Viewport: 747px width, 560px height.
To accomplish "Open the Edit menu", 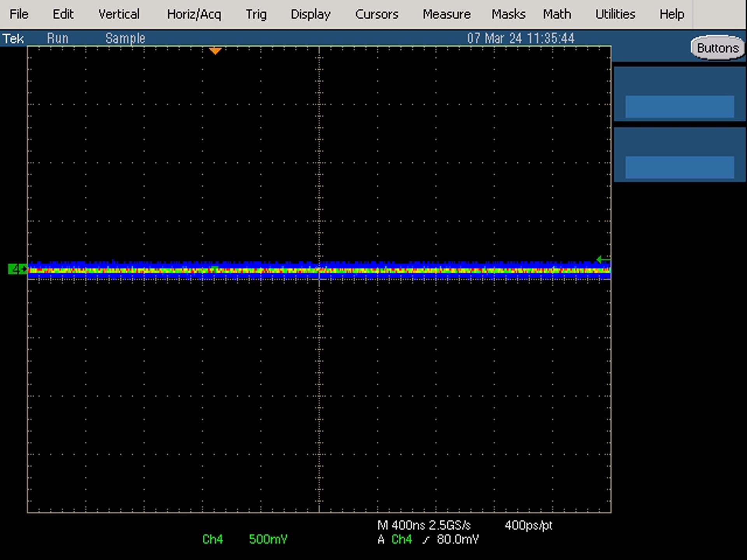I will (x=63, y=14).
